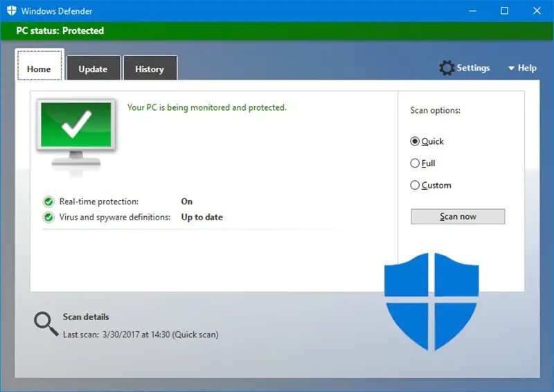Click the Windows Defender shield title icon
Screen dimensions: 554x392
12,10
